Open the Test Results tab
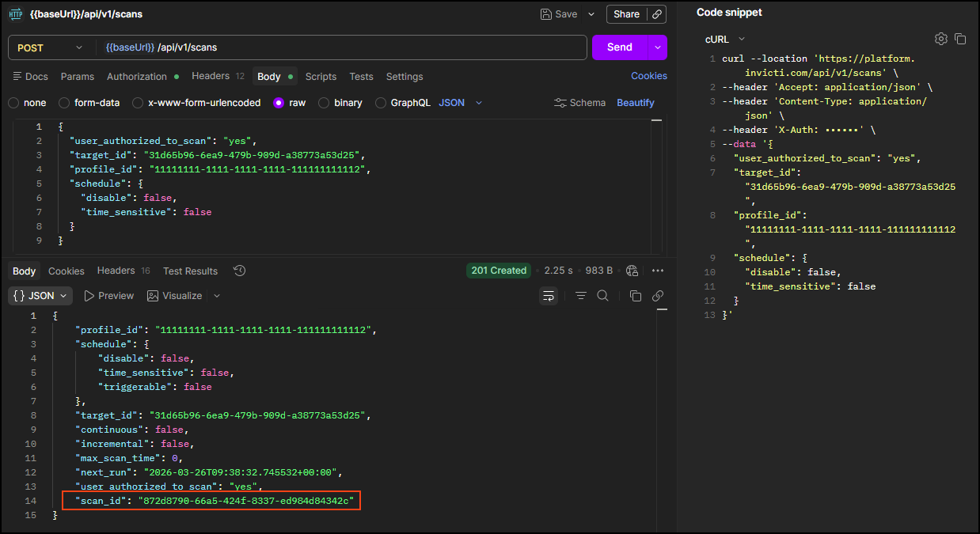The height and width of the screenshot is (534, 980). (190, 271)
